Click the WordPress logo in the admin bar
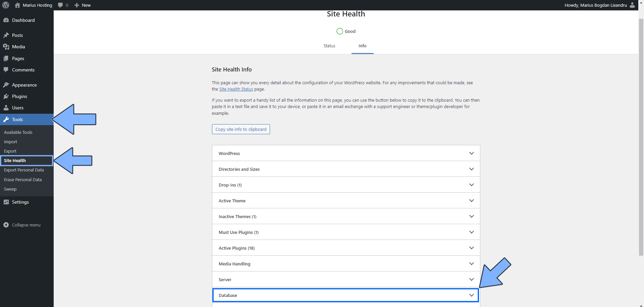 pyautogui.click(x=5, y=5)
